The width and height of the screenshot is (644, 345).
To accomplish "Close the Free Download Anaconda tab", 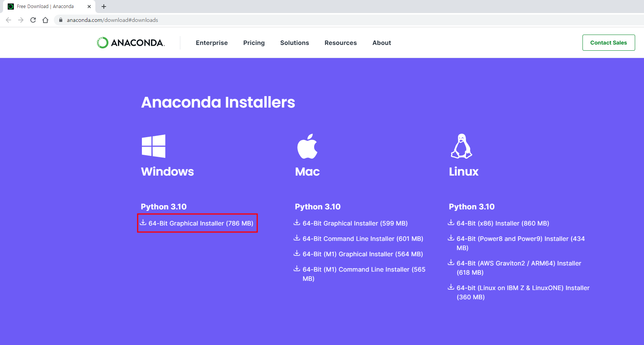I will [89, 7].
